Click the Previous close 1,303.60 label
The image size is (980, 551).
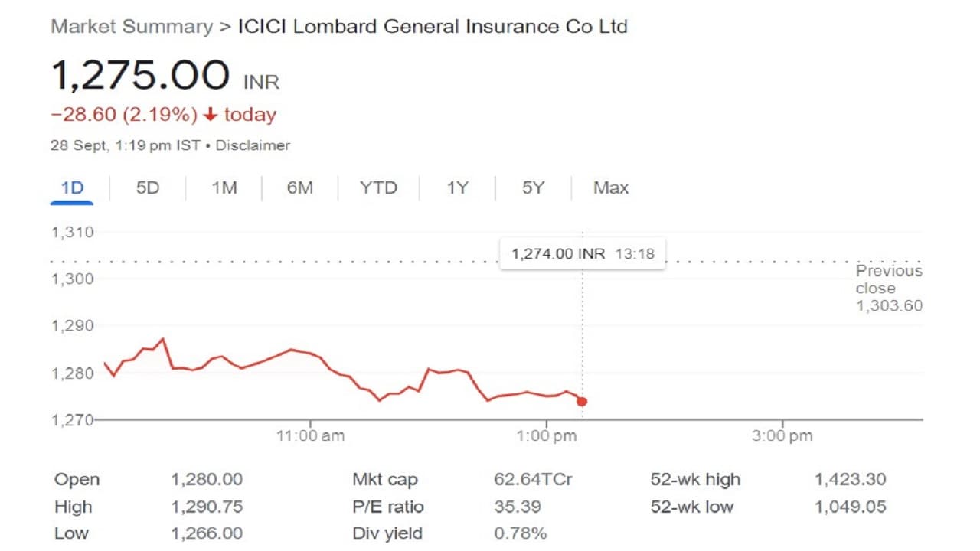pyautogui.click(x=888, y=289)
